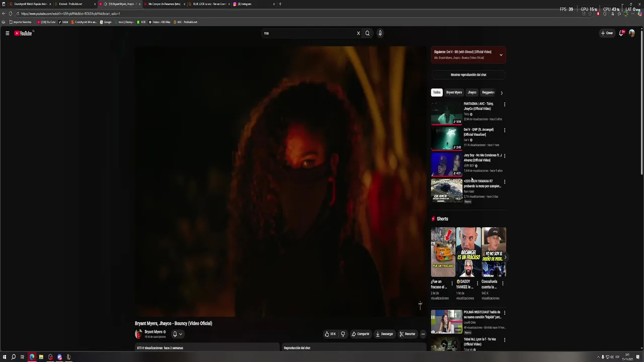The width and height of the screenshot is (644, 362).
Task: Click the search magnifier button
Action: pyautogui.click(x=367, y=33)
